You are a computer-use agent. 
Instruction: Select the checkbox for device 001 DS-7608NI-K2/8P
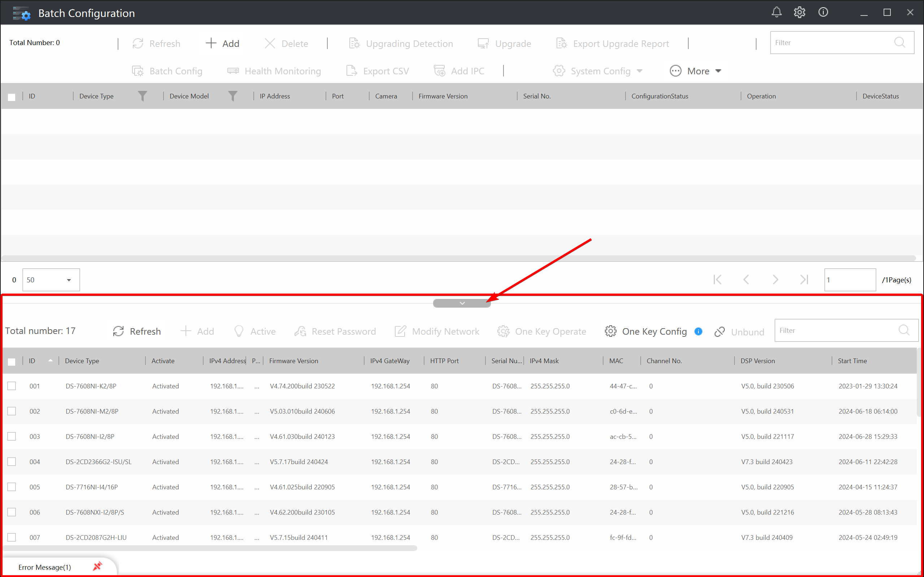[x=12, y=386]
